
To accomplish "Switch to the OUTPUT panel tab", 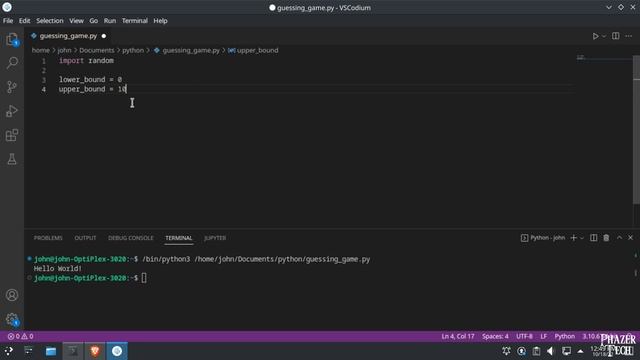I will pos(85,238).
